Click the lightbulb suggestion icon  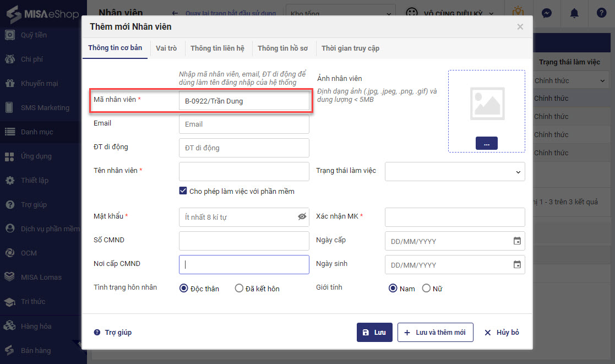point(518,12)
